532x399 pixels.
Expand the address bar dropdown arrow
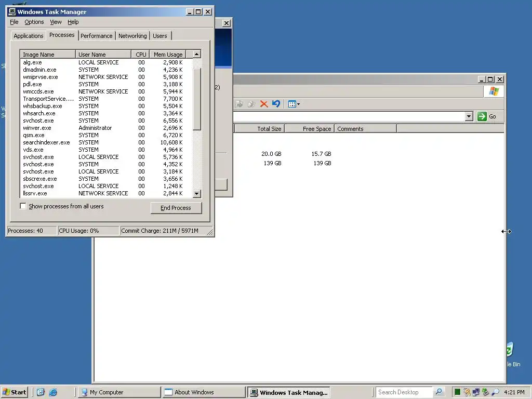click(469, 116)
